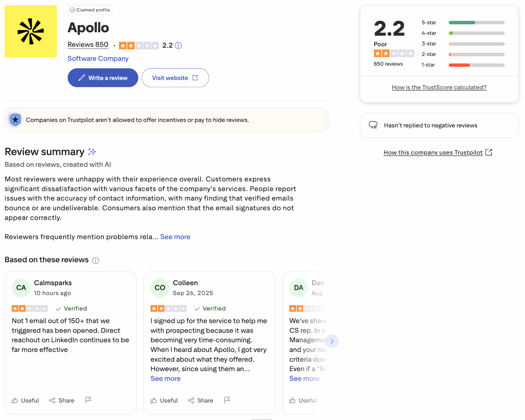Image resolution: width=525 pixels, height=420 pixels.
Task: Click the 1-star rating distribution bar
Action: pos(476,65)
